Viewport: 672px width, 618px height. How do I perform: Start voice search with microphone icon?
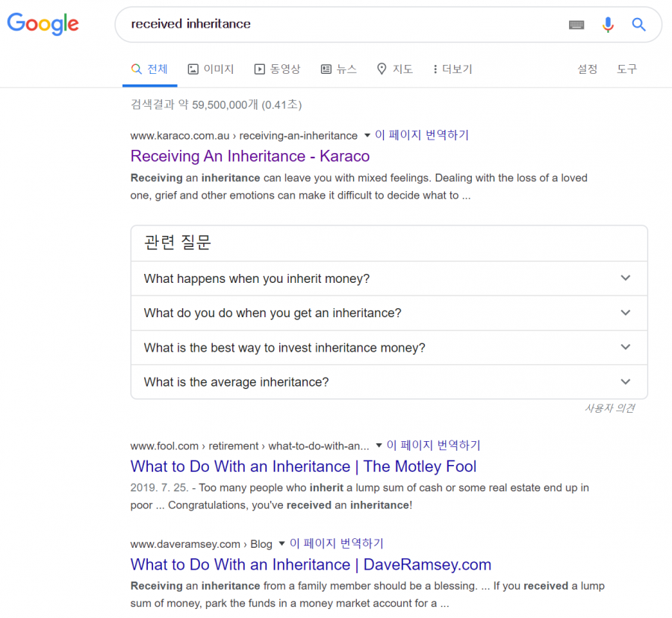(x=608, y=25)
